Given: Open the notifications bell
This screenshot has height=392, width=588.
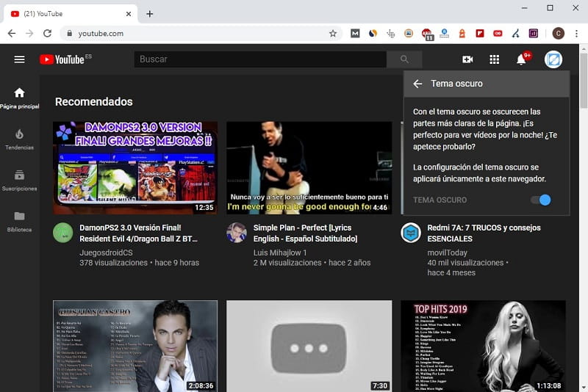Looking at the screenshot, I should pos(521,59).
